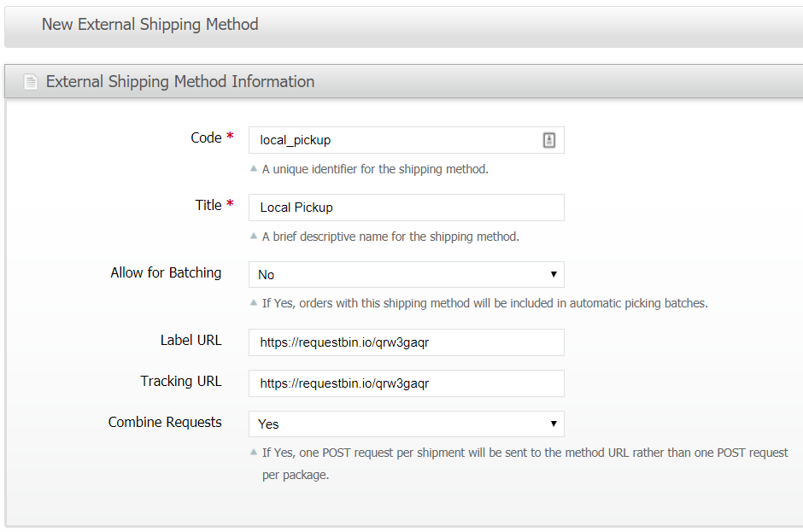The image size is (803, 532).
Task: Click the hint triangle beside POST request note
Action: tap(254, 452)
